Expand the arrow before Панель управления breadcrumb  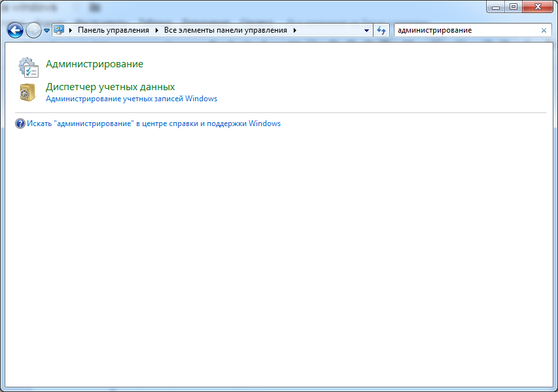pos(71,30)
